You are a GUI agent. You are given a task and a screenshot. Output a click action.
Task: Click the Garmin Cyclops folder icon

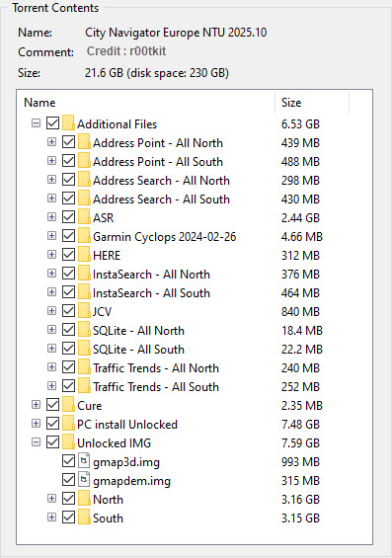[84, 236]
